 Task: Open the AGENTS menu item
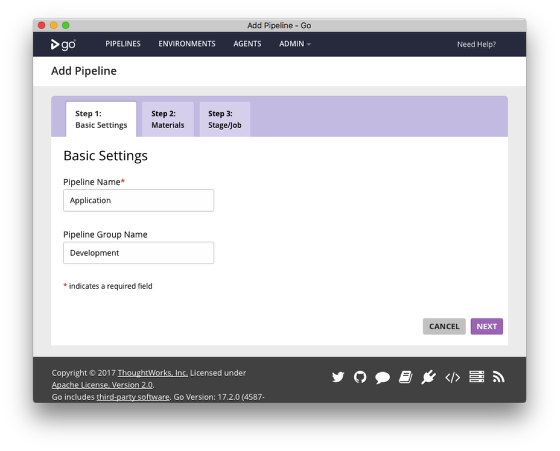coord(247,44)
